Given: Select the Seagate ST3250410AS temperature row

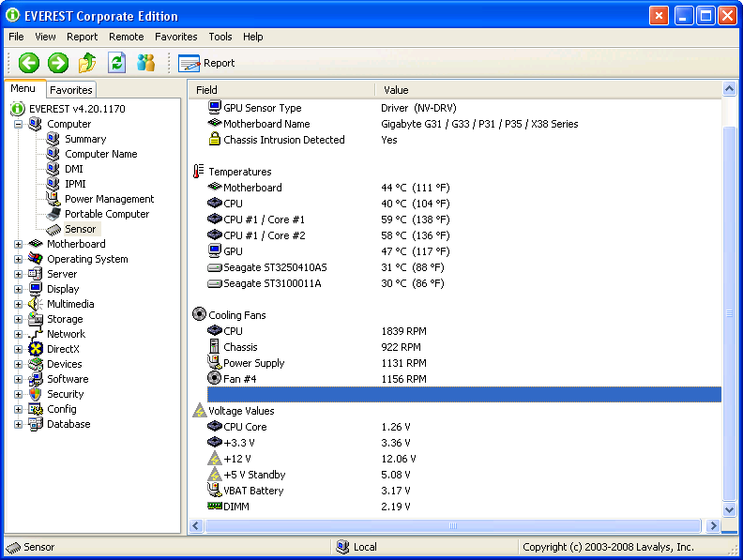Looking at the screenshot, I should (x=464, y=267).
